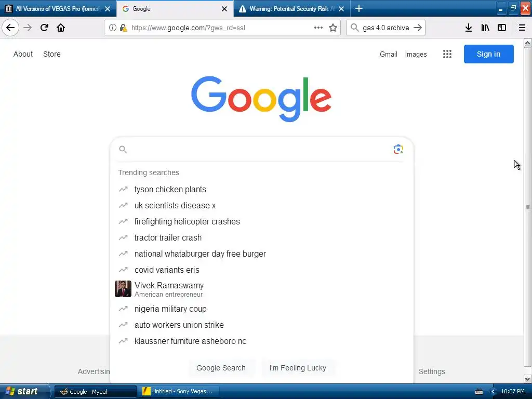Open the Store link
The height and width of the screenshot is (399, 532).
[52, 54]
